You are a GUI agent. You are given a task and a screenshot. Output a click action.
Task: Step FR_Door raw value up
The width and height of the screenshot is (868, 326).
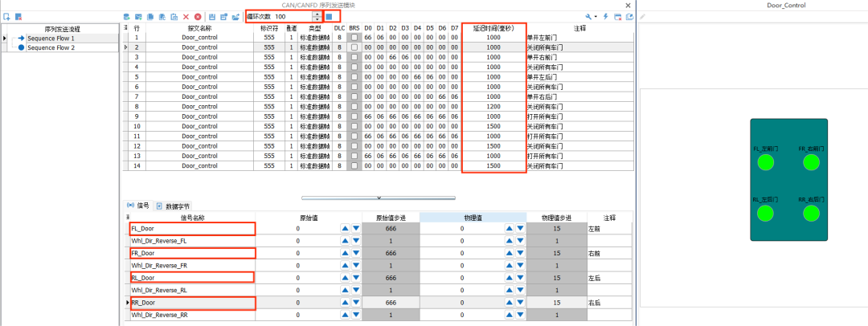(346, 253)
